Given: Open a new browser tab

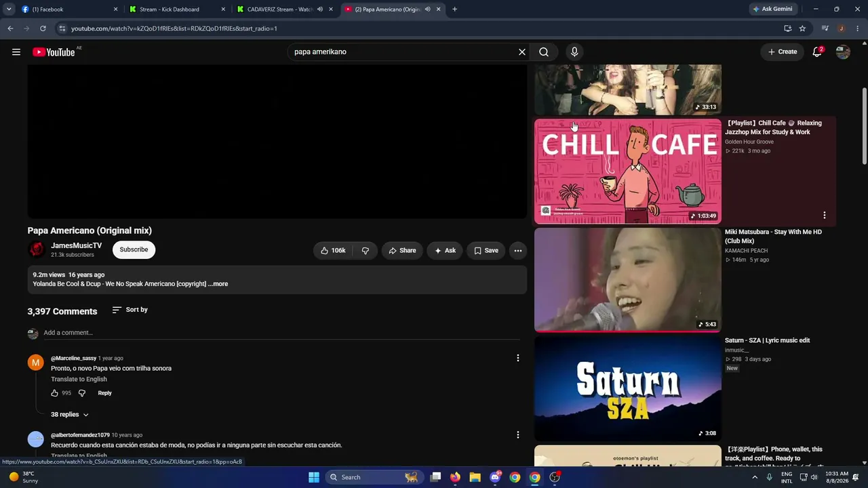Looking at the screenshot, I should coord(454,9).
